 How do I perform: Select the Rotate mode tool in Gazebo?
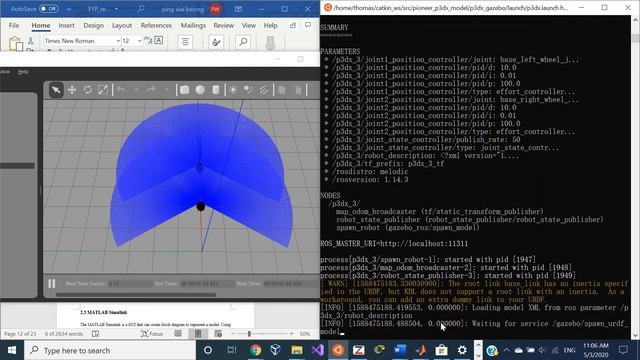(88, 90)
